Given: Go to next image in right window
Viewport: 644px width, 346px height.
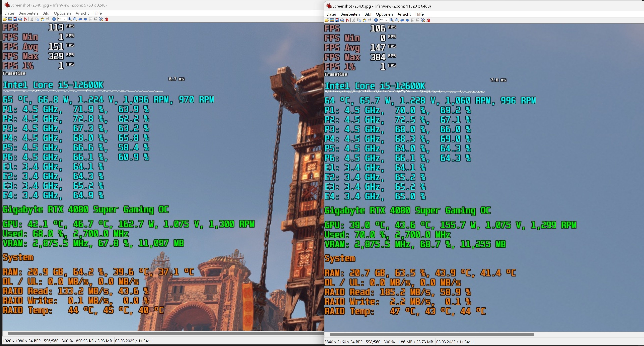Looking at the screenshot, I should [407, 20].
